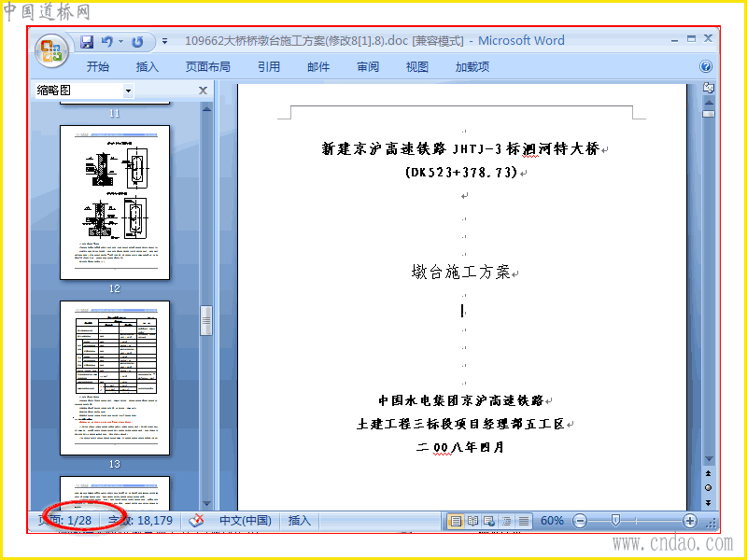The width and height of the screenshot is (747, 560).
Task: Click the 60% zoom level button
Action: click(x=552, y=521)
